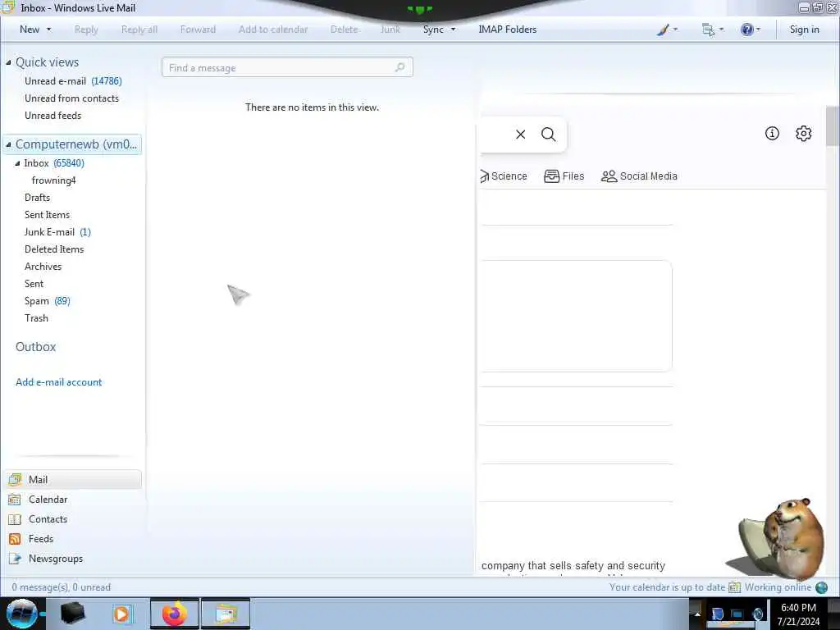The image size is (840, 630).
Task: Show hidden tray icons arrow
Action: [x=697, y=614]
